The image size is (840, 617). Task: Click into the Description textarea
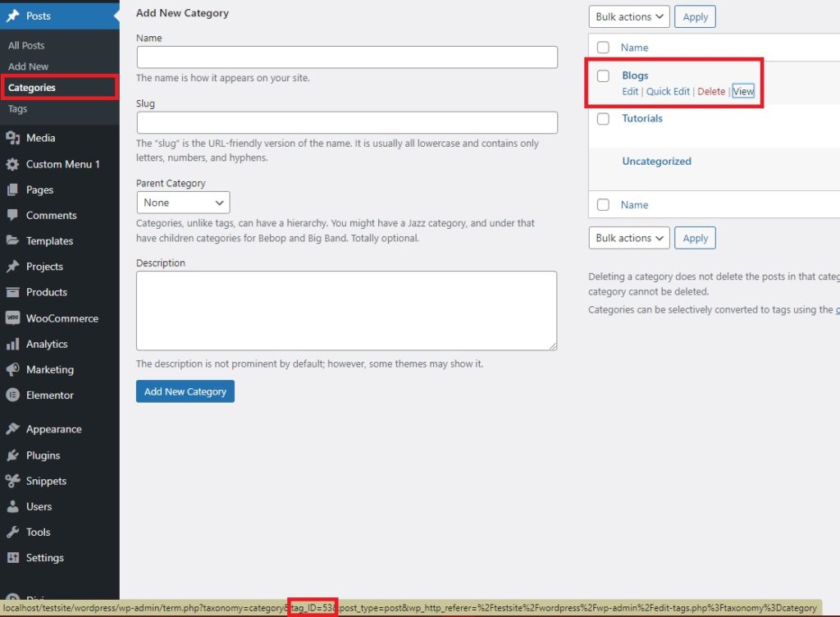click(x=347, y=311)
